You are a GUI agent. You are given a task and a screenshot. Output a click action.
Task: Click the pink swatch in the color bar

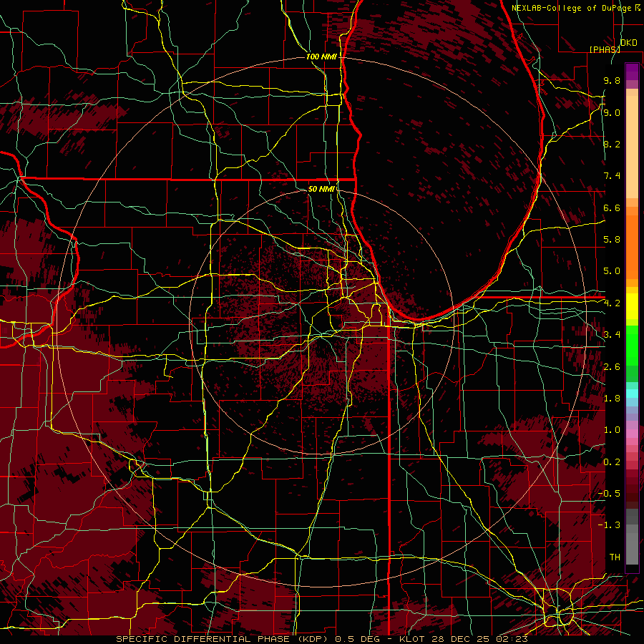pyautogui.click(x=632, y=434)
